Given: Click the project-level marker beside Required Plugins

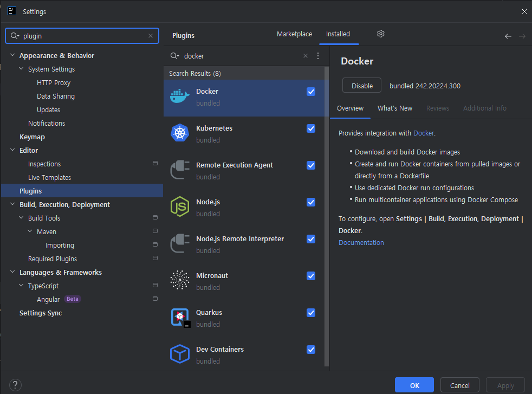Looking at the screenshot, I should (155, 258).
